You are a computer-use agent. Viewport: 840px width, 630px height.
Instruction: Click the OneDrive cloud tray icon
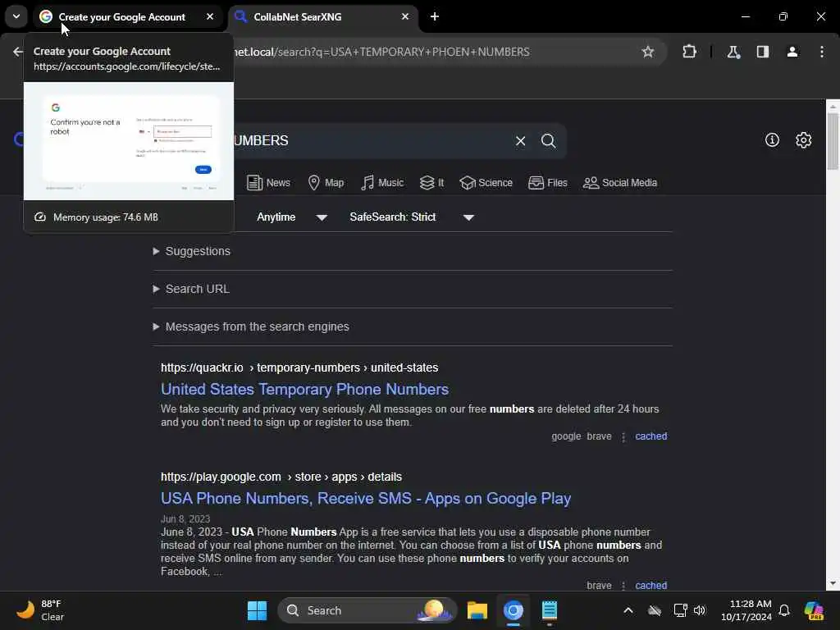[654, 610]
